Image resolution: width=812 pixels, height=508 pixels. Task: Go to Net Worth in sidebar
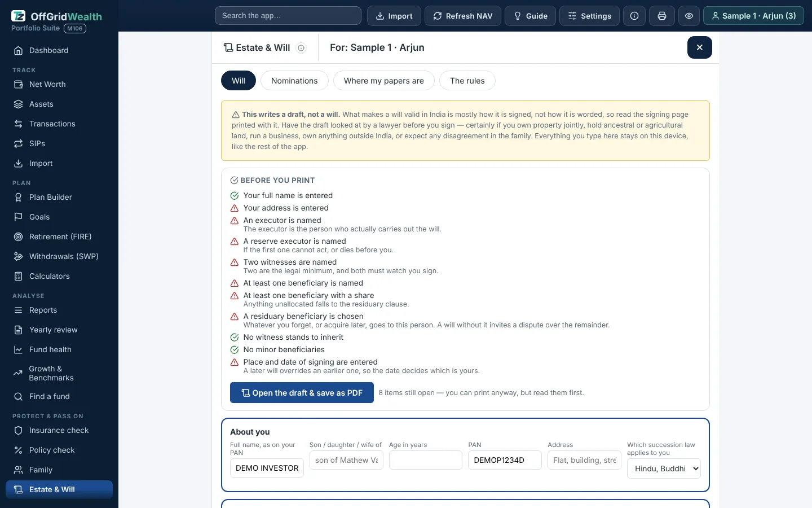coord(59,84)
